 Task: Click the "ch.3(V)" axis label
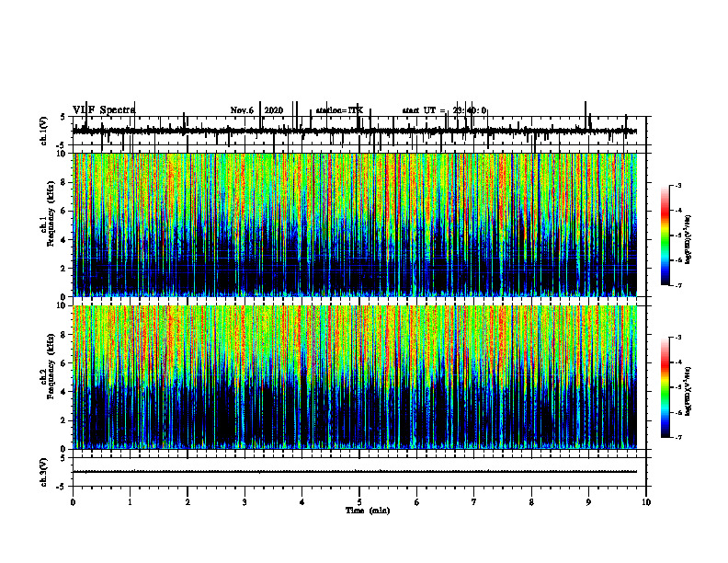44,472
